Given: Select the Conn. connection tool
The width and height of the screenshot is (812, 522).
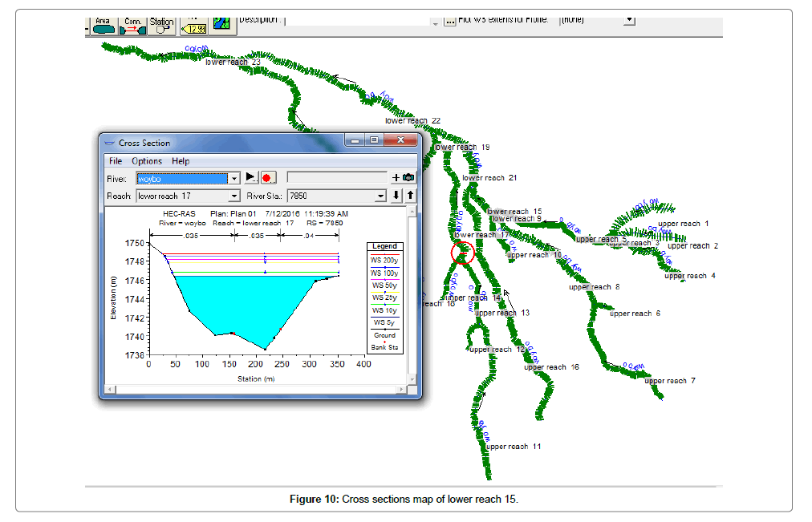Looking at the screenshot, I should click(x=132, y=26).
